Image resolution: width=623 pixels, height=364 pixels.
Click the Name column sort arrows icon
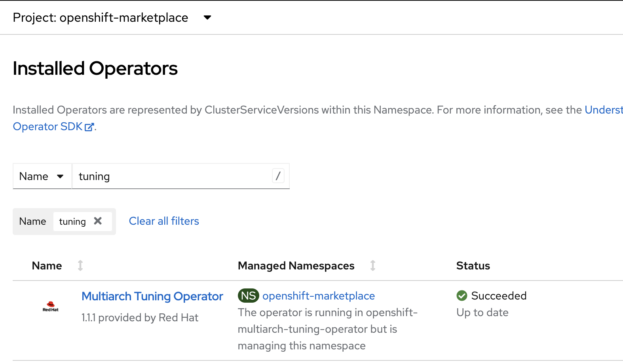point(80,265)
